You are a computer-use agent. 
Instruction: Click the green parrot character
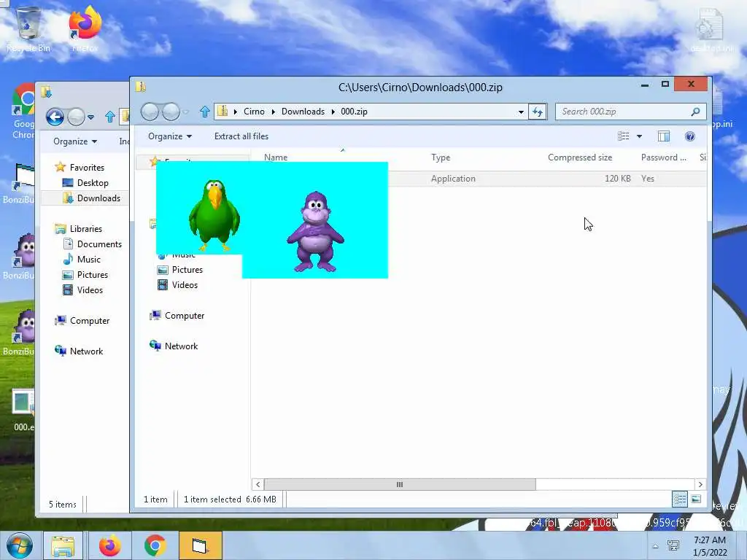[214, 215]
